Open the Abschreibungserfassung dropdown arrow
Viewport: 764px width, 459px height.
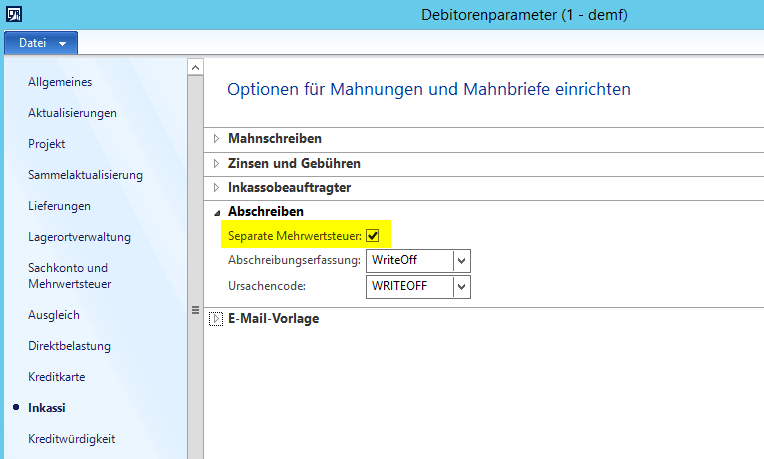tap(461, 261)
